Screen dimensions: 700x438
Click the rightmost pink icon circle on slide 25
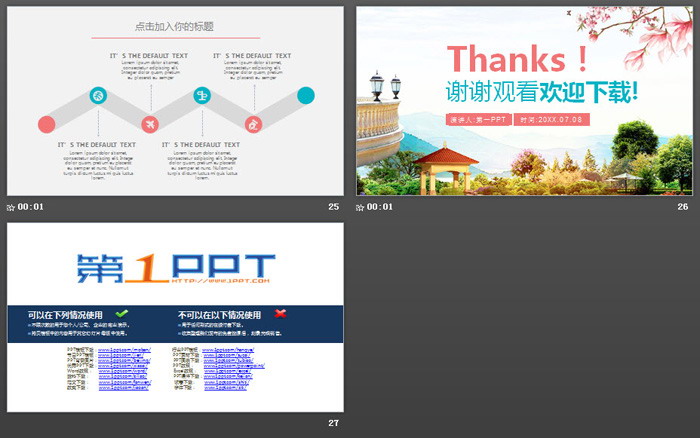coord(254,124)
